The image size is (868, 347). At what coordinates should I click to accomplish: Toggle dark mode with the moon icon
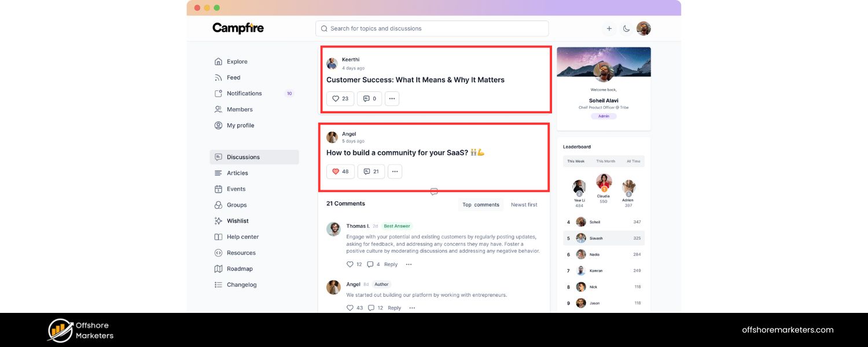point(626,28)
